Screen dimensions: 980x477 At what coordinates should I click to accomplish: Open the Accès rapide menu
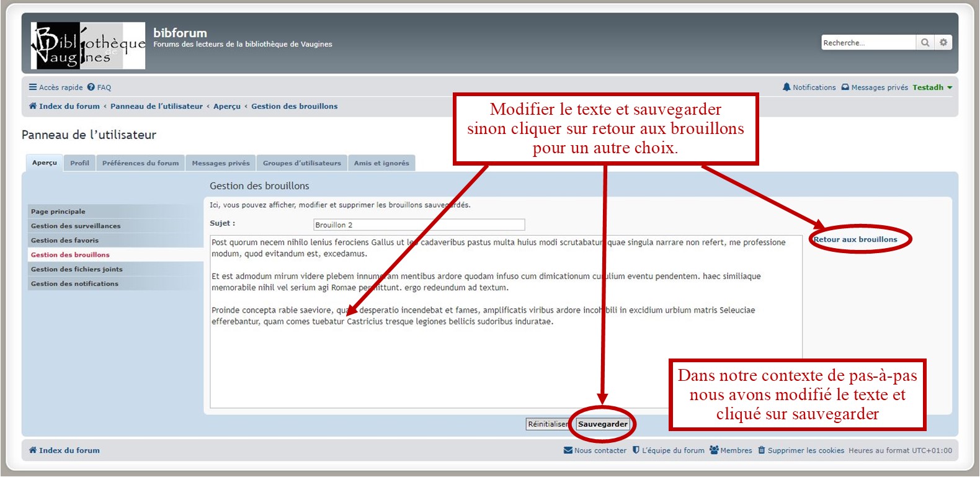[x=56, y=87]
